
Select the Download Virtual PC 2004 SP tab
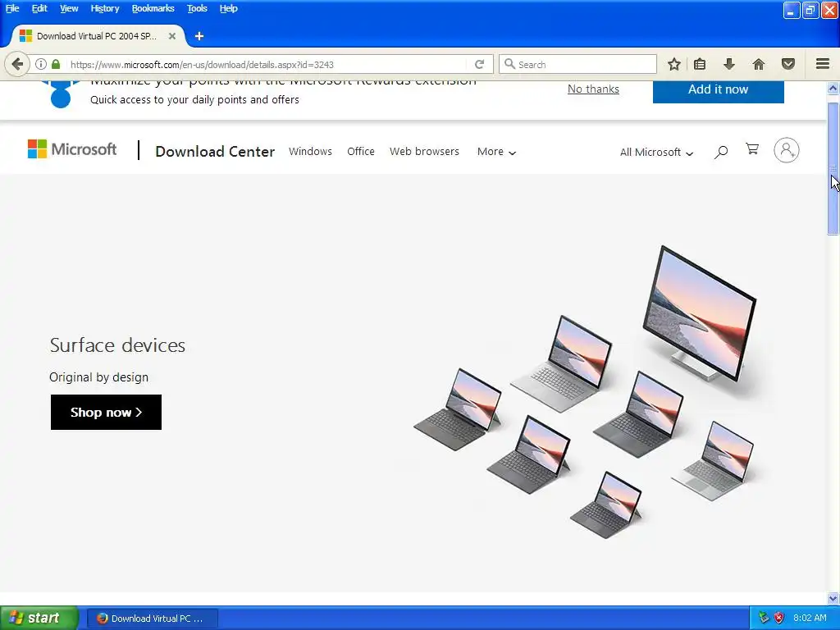[x=97, y=36]
